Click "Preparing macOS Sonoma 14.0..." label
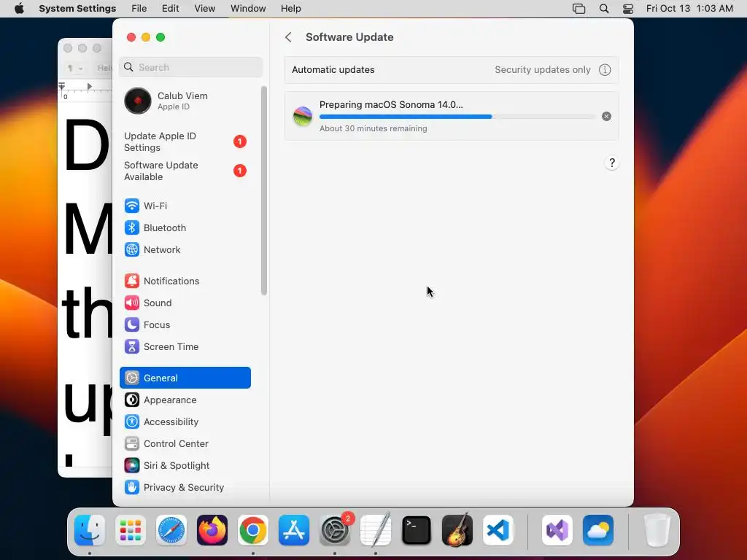747x560 pixels. click(x=391, y=105)
